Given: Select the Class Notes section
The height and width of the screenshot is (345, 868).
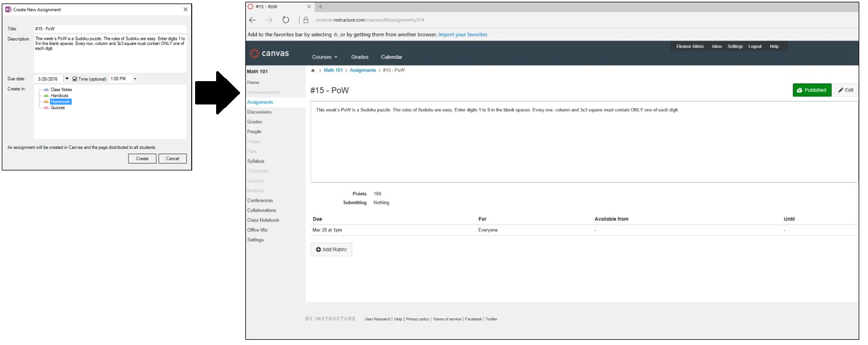Looking at the screenshot, I should click(x=61, y=89).
